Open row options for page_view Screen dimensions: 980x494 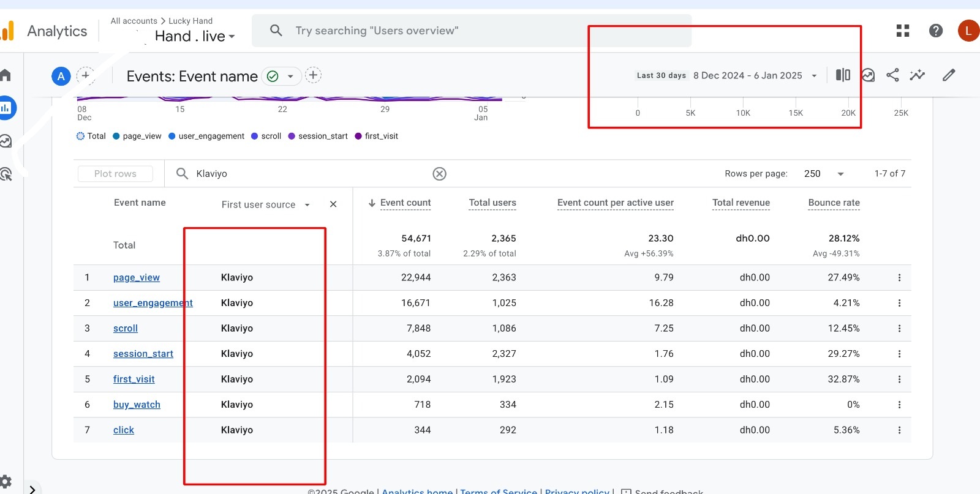pyautogui.click(x=899, y=278)
